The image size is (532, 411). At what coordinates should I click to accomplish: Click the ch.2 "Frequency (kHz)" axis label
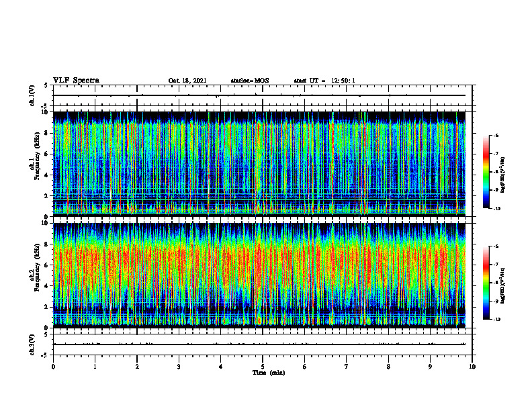[37, 267]
